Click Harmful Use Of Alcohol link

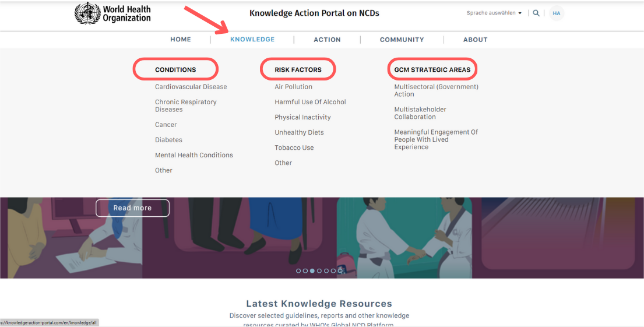tap(310, 102)
